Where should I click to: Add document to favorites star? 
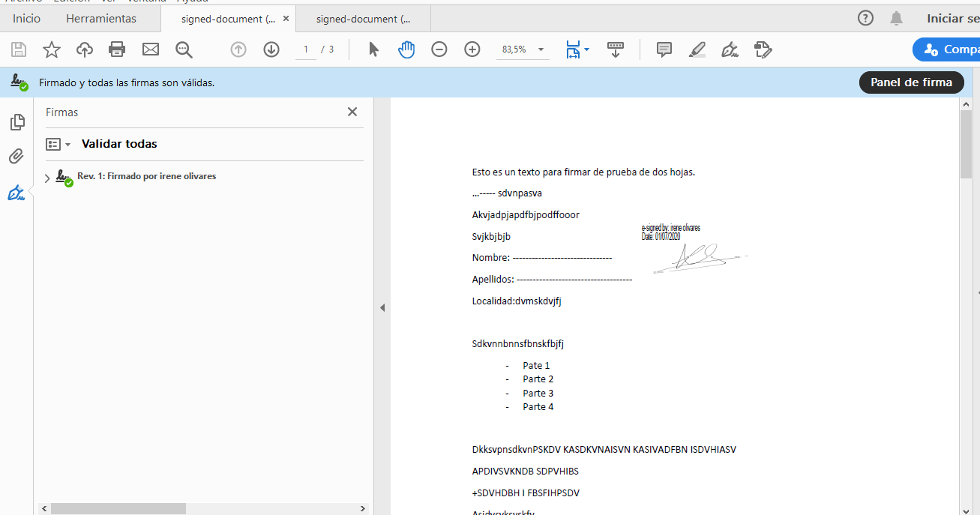click(x=52, y=49)
